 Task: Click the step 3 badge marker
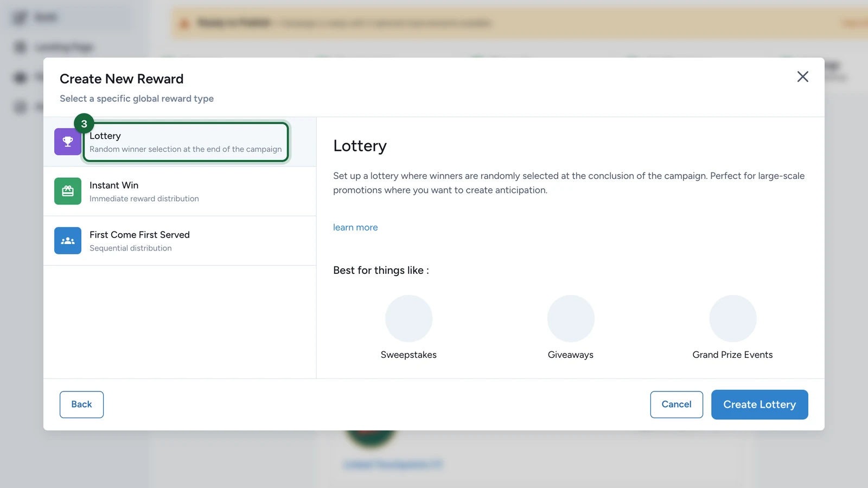84,124
